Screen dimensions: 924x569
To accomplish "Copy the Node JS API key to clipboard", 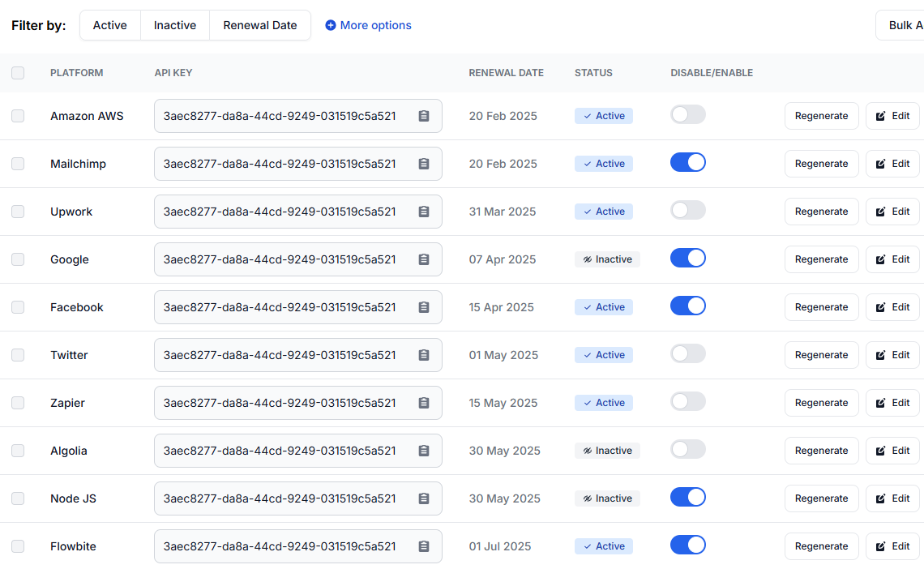I will point(423,498).
